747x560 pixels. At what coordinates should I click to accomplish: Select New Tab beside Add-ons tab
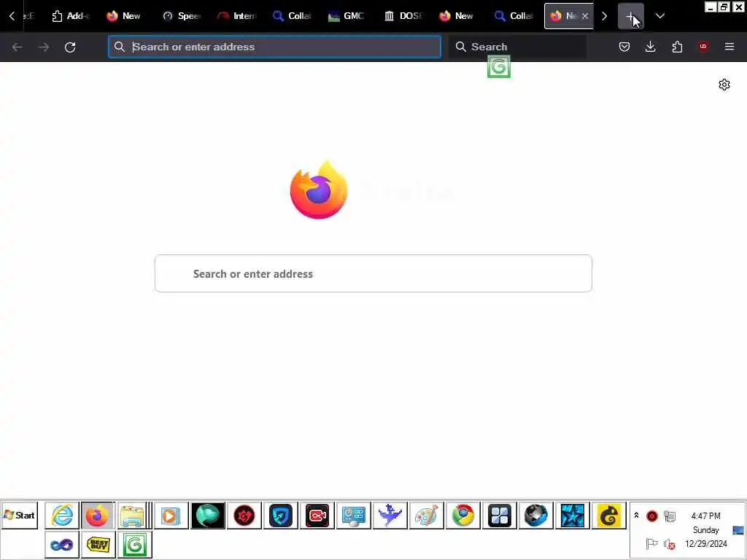125,16
